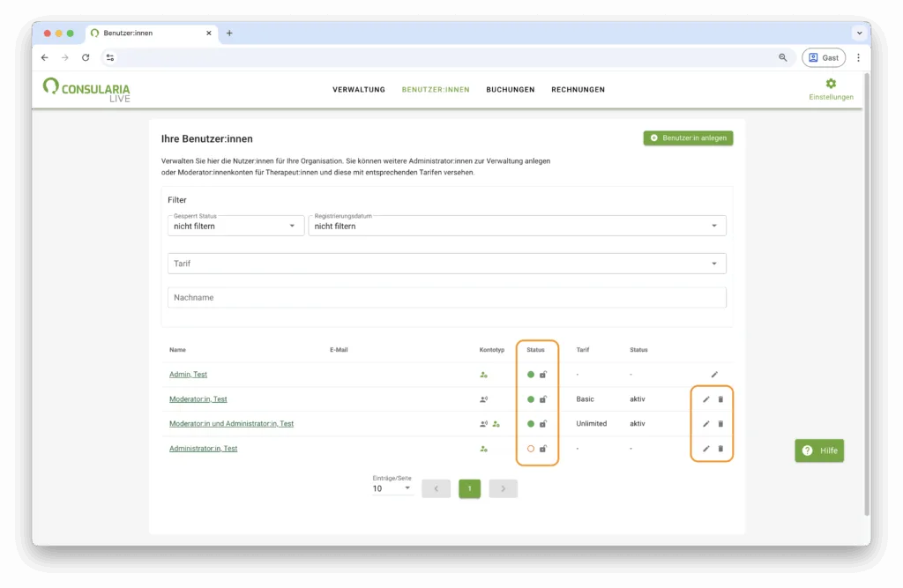
Task: Click the Benutzer:in anlegen button
Action: (688, 138)
